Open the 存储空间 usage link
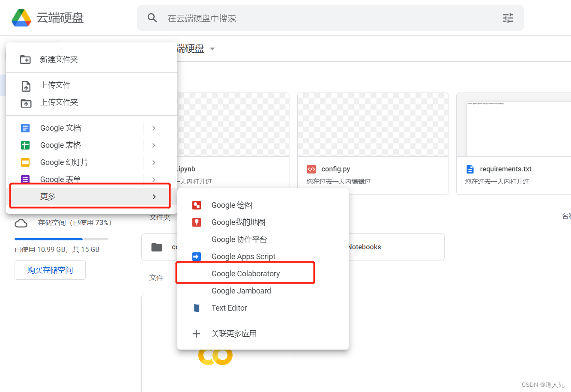This screenshot has width=571, height=392. click(x=75, y=223)
